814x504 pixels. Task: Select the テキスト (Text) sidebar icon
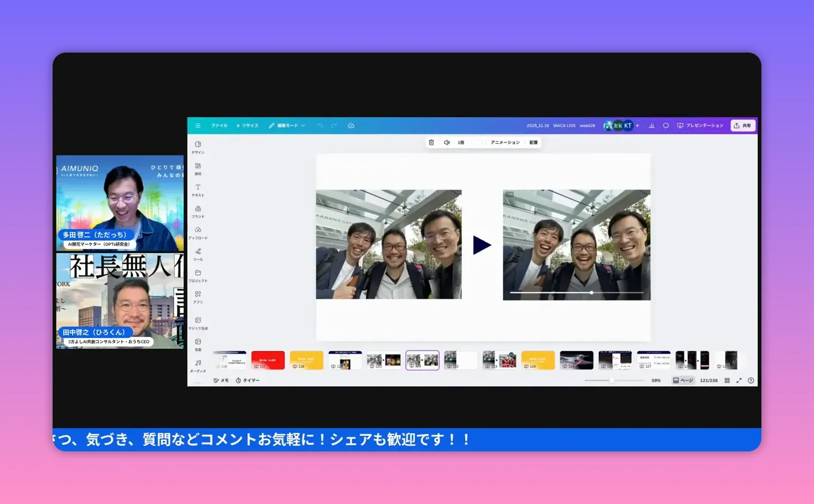[198, 190]
